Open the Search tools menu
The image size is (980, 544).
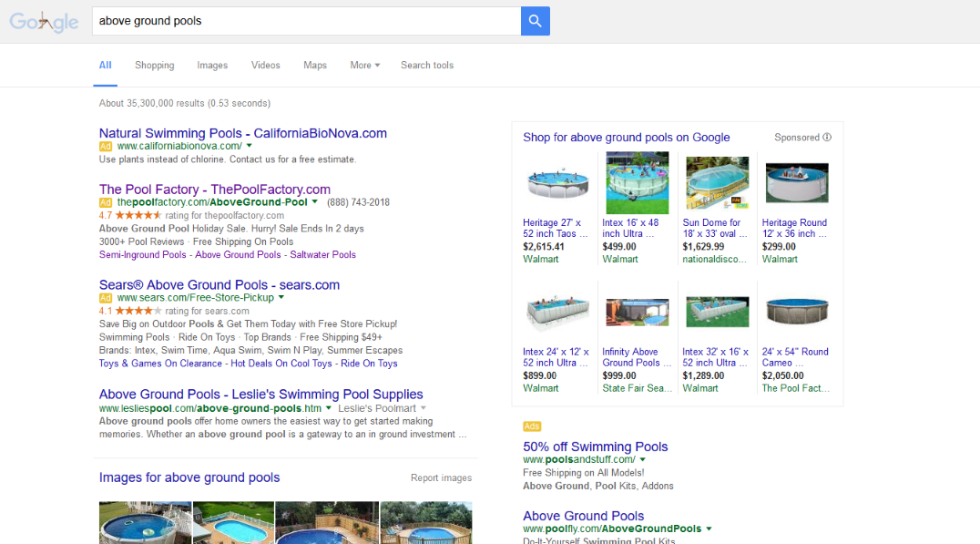427,65
